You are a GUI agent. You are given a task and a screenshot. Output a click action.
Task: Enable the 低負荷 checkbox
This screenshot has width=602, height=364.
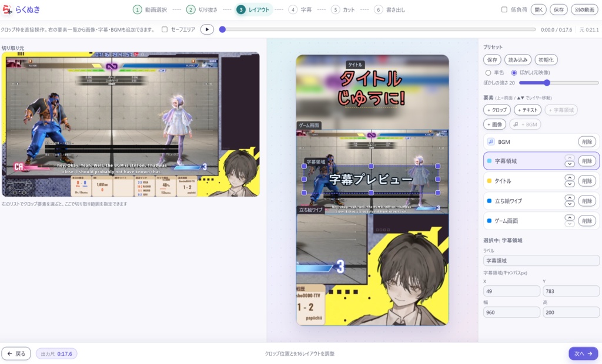504,9
